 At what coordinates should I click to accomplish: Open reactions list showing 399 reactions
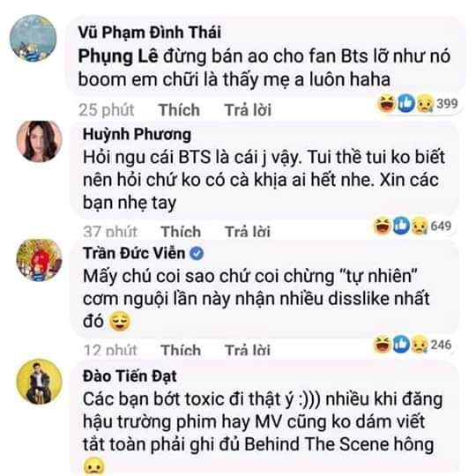pos(418,103)
